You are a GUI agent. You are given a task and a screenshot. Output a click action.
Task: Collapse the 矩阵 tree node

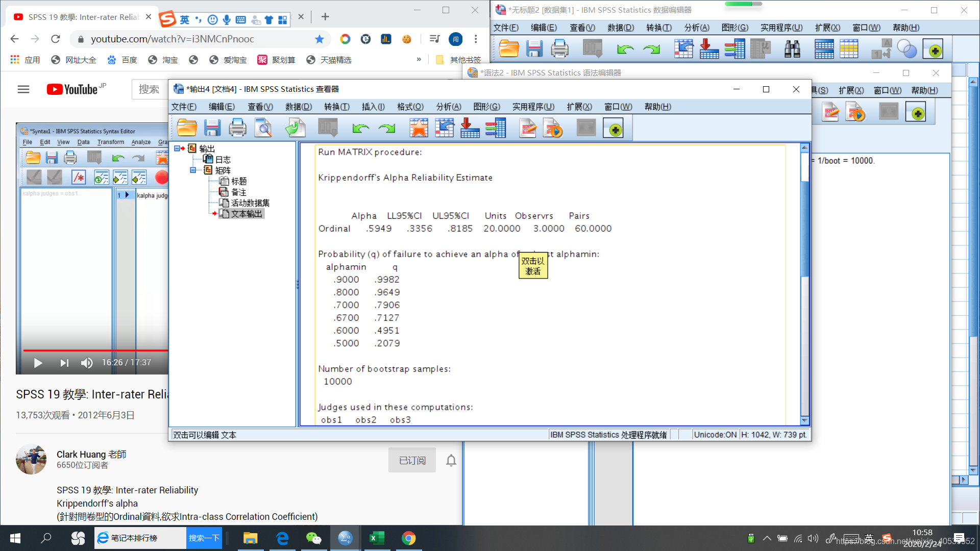coord(193,170)
